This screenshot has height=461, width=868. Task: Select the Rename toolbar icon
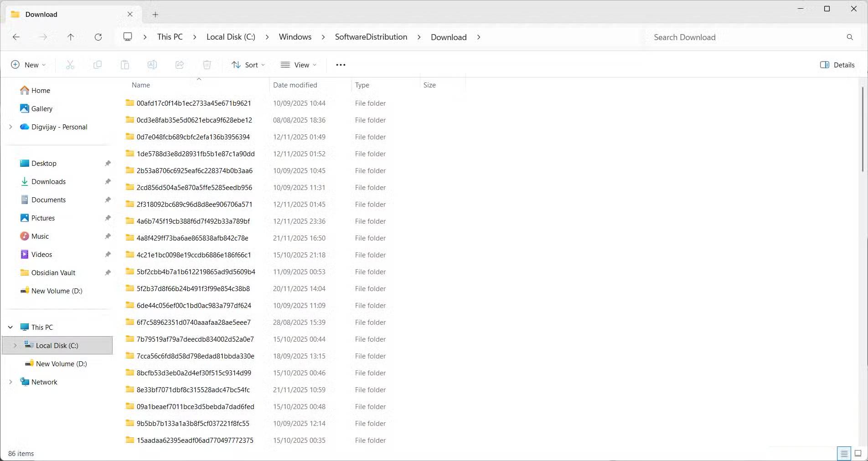(x=152, y=65)
